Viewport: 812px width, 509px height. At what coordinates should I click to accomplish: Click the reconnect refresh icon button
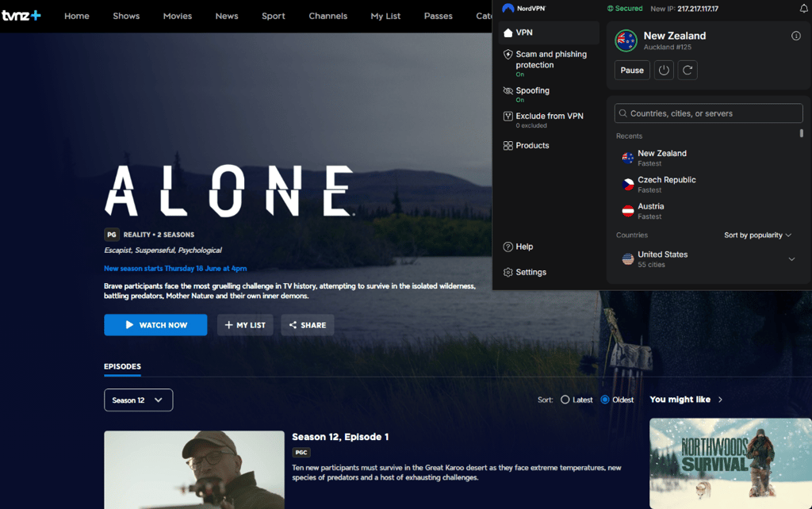point(688,70)
